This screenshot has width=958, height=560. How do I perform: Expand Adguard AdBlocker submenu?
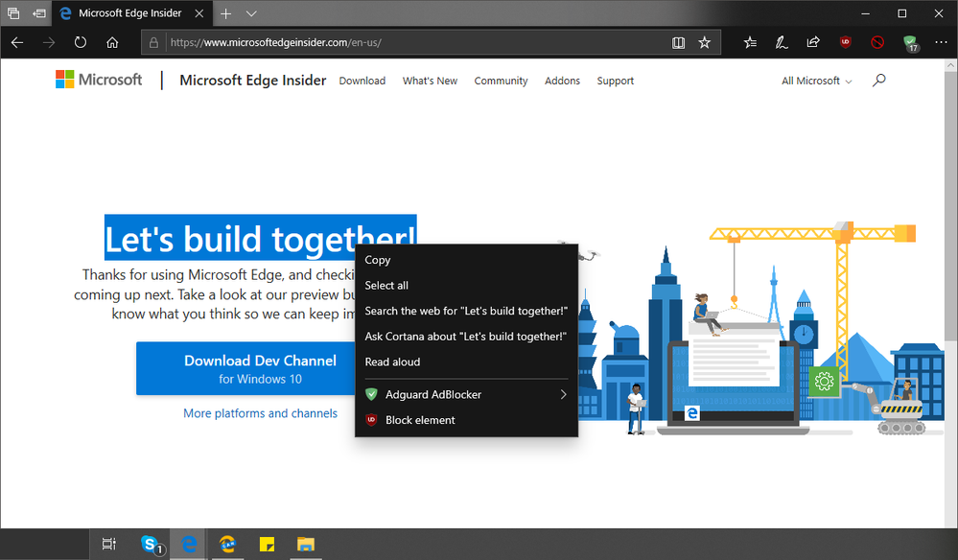pyautogui.click(x=466, y=394)
